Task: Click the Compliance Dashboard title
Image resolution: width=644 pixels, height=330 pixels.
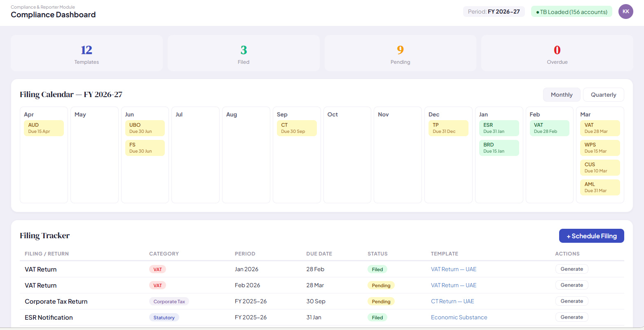Action: click(x=53, y=15)
